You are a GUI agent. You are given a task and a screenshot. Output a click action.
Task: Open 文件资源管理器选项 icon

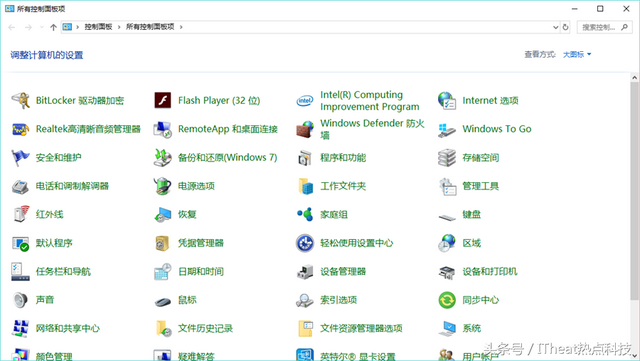[305, 328]
